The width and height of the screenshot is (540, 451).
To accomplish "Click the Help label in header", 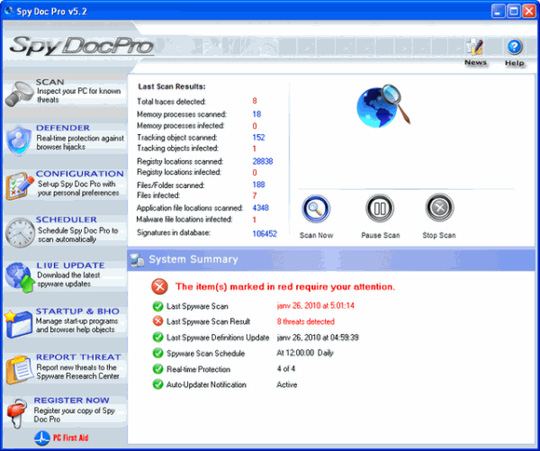I will [x=515, y=63].
